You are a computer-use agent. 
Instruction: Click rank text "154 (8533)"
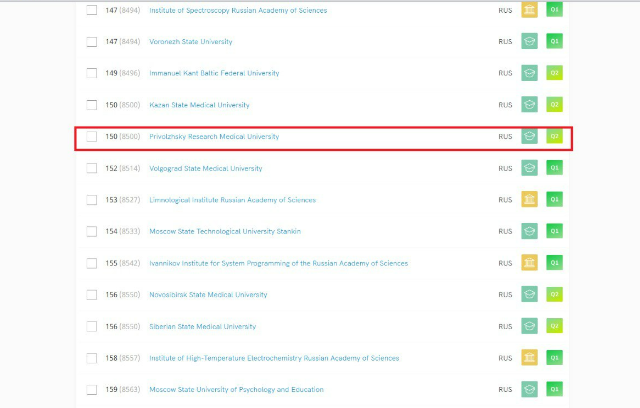tap(122, 231)
